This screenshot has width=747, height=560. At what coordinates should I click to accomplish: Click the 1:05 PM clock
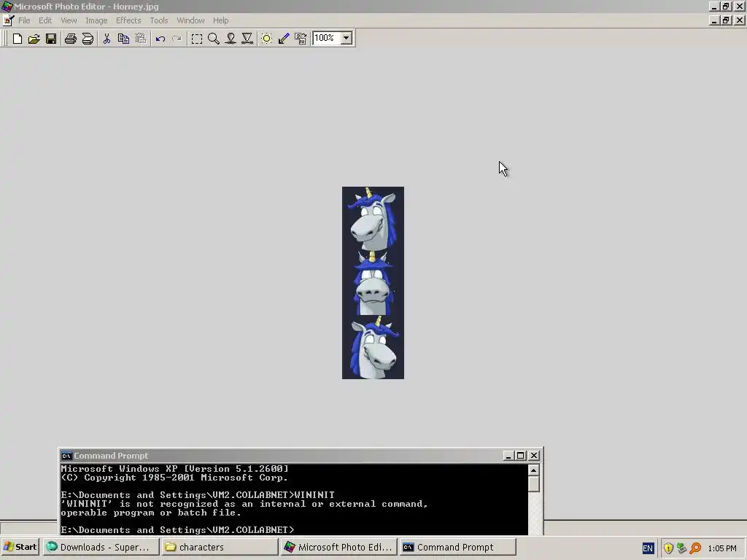tap(722, 548)
